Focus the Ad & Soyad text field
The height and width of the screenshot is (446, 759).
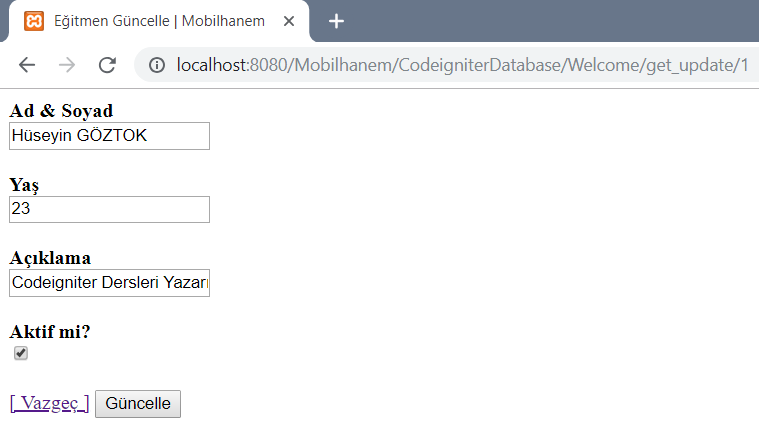coord(109,136)
